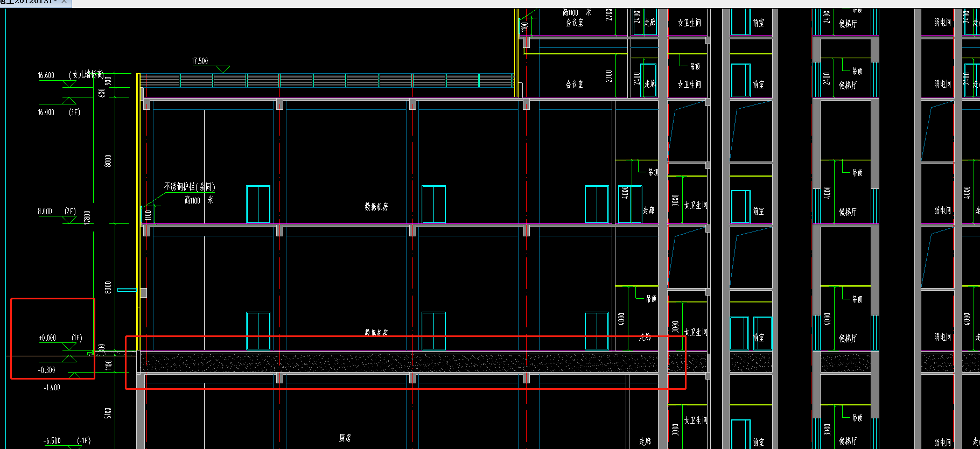
Task: Click the 8.000 elevation value
Action: tap(45, 212)
